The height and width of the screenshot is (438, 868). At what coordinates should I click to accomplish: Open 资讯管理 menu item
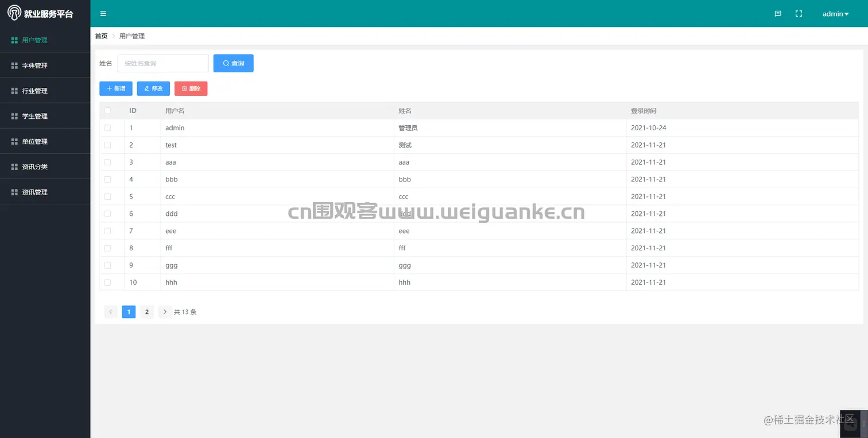click(45, 192)
